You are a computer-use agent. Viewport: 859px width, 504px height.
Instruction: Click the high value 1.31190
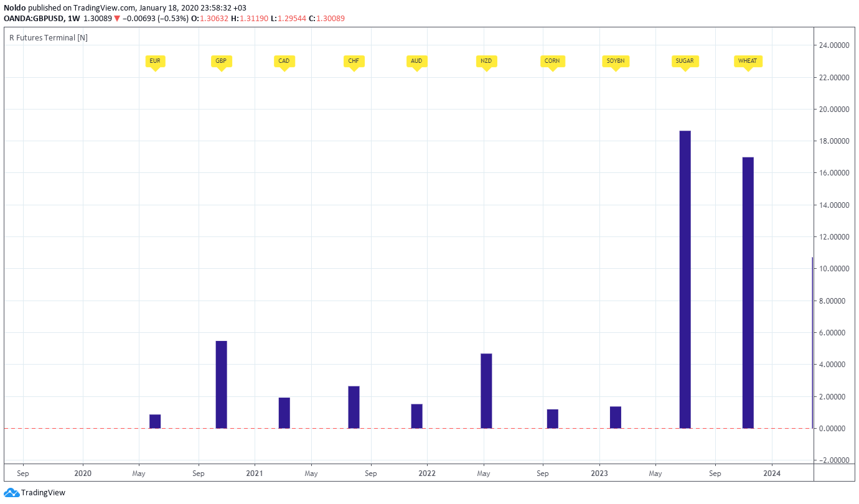[254, 18]
